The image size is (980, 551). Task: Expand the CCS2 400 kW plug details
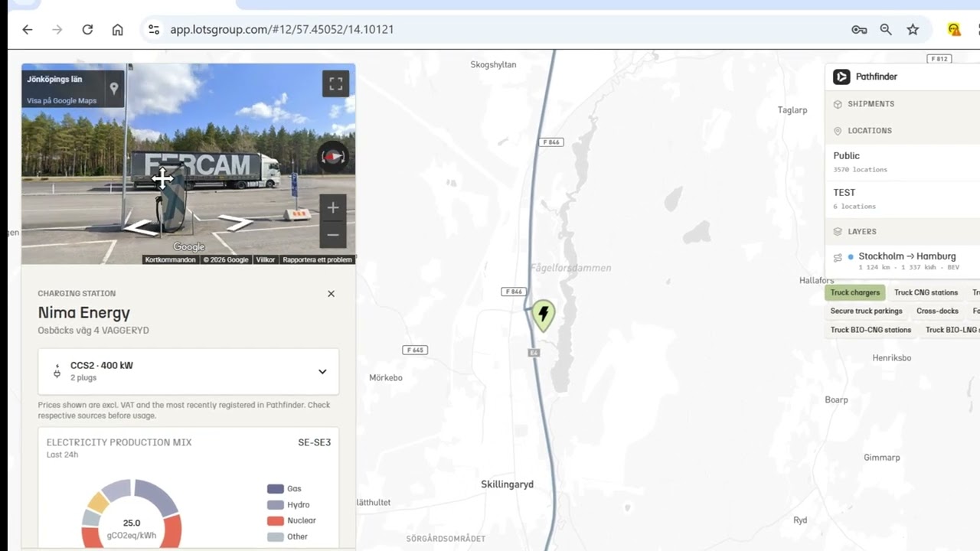point(322,372)
